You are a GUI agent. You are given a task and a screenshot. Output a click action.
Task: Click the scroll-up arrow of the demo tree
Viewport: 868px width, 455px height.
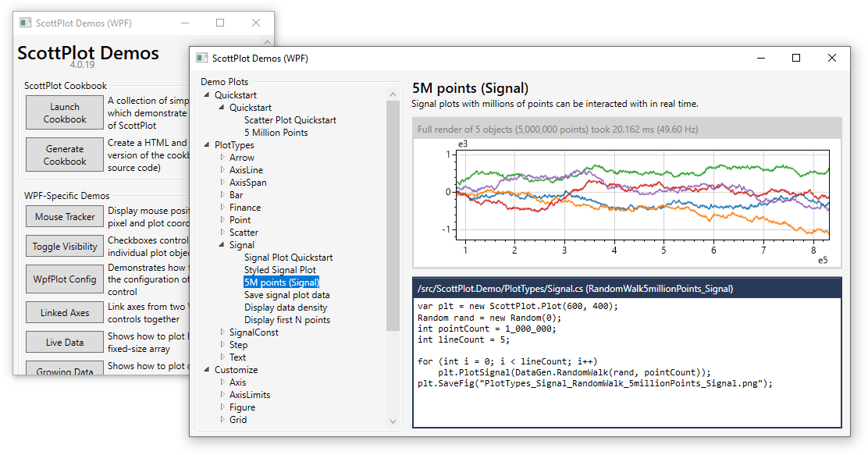(x=393, y=94)
